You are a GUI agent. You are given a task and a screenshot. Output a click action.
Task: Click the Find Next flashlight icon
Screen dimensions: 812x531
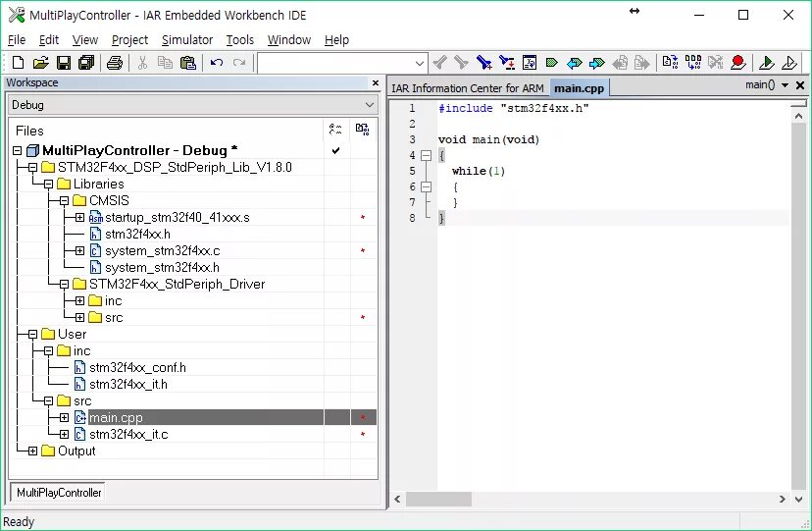tap(462, 63)
